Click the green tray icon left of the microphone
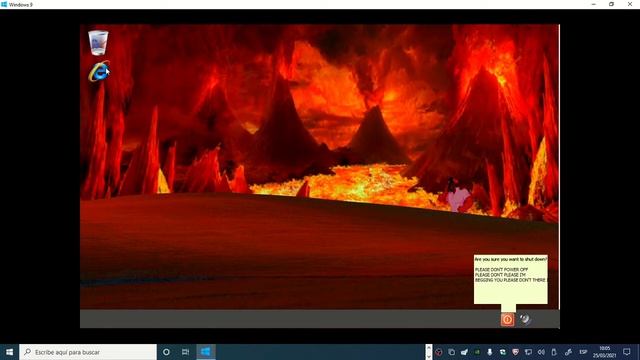Viewport: 640px width, 360px height. tap(477, 352)
